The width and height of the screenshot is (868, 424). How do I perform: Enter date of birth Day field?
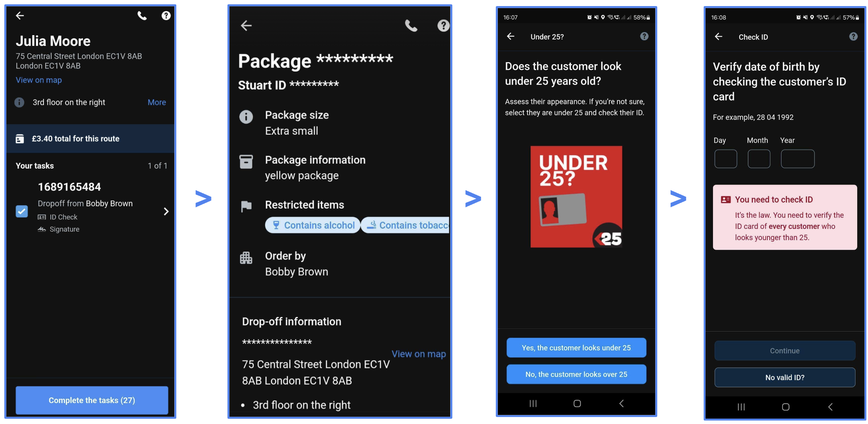725,158
